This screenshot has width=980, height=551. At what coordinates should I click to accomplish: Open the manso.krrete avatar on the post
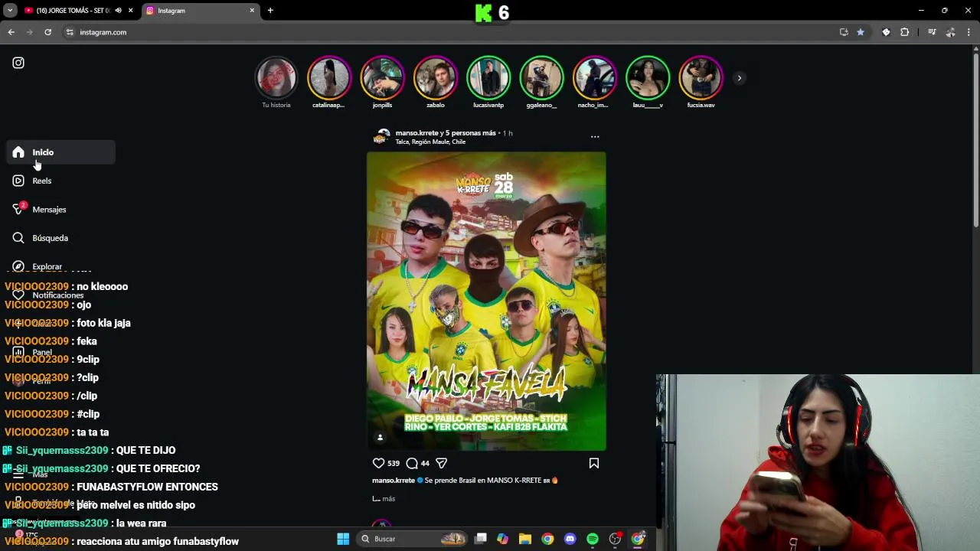pos(381,137)
